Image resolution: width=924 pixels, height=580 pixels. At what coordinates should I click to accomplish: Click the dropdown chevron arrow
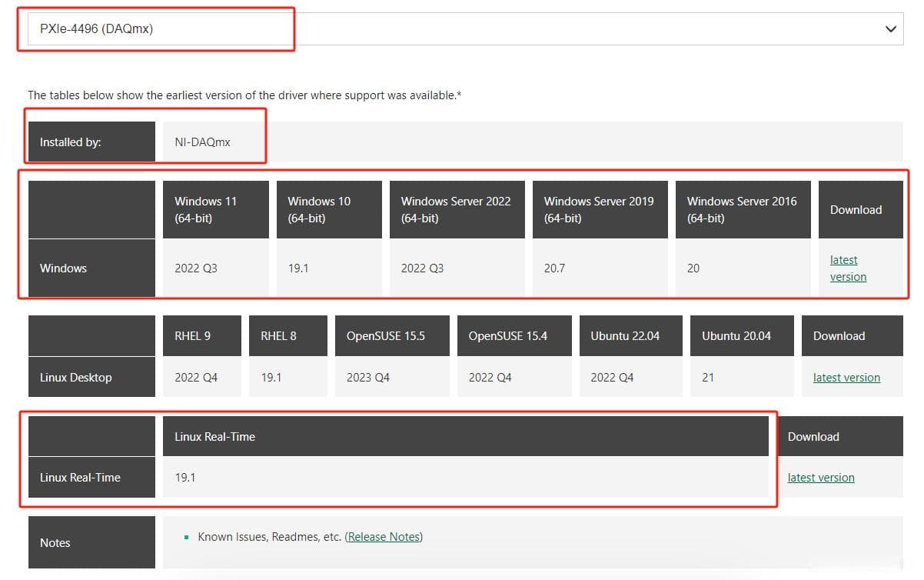(891, 29)
